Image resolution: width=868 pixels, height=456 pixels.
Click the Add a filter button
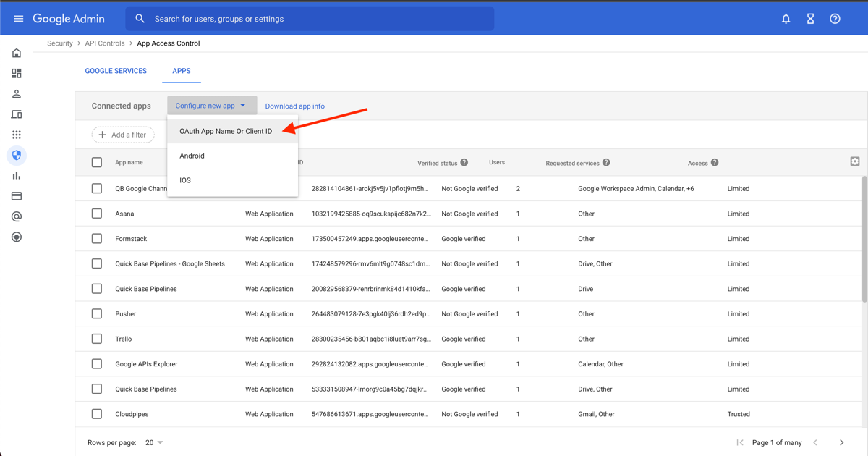pos(123,135)
